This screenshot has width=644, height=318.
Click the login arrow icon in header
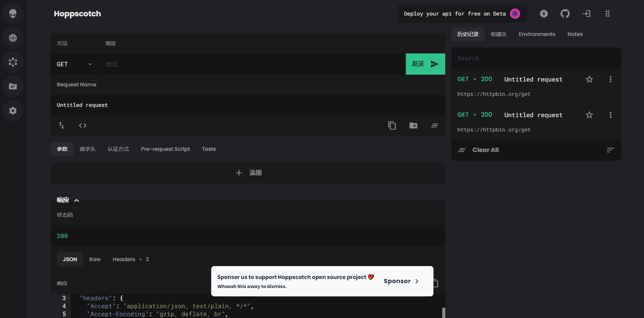tap(586, 14)
